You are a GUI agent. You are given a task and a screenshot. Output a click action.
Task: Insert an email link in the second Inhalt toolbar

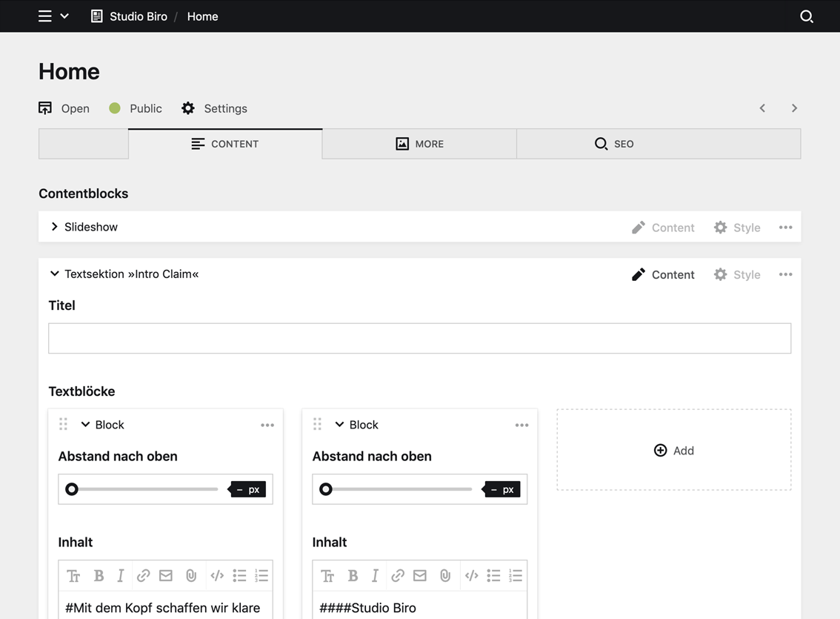419,575
